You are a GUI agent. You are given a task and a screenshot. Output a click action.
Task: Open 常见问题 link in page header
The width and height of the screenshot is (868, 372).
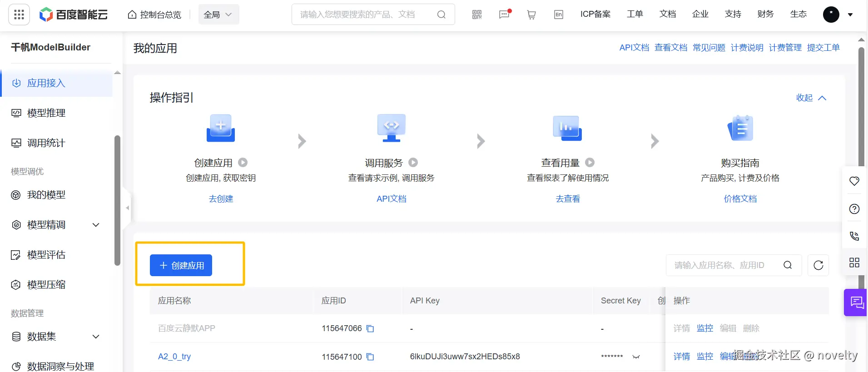point(709,48)
